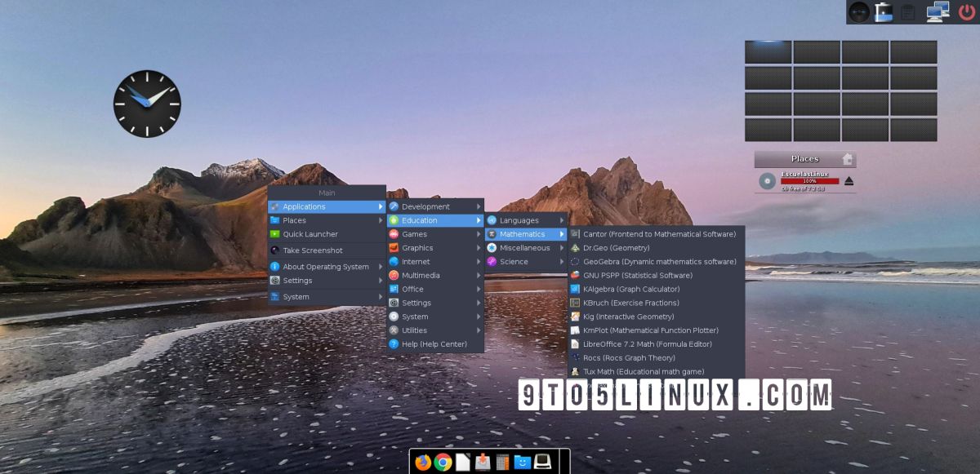
Task: Expand the Development submenu arrow
Action: click(479, 206)
